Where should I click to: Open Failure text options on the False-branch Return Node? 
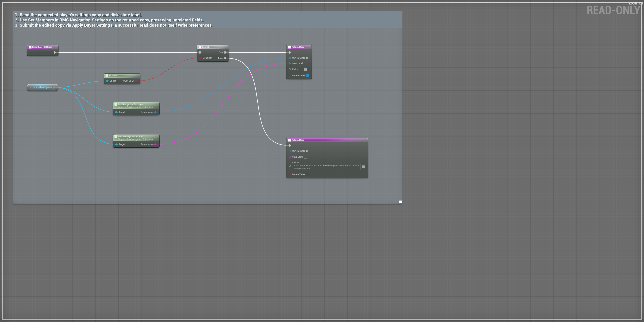coord(364,167)
